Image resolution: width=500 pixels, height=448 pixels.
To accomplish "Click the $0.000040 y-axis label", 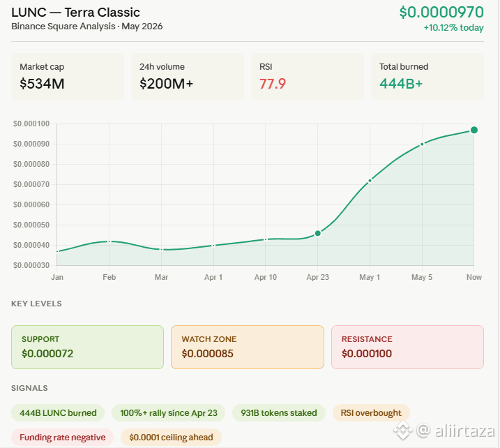I will pos(31,245).
